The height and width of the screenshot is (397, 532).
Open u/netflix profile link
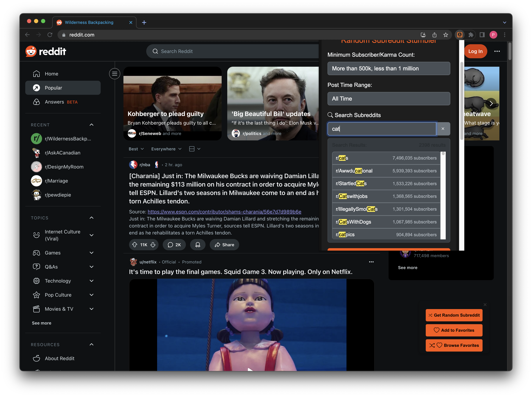[148, 262]
